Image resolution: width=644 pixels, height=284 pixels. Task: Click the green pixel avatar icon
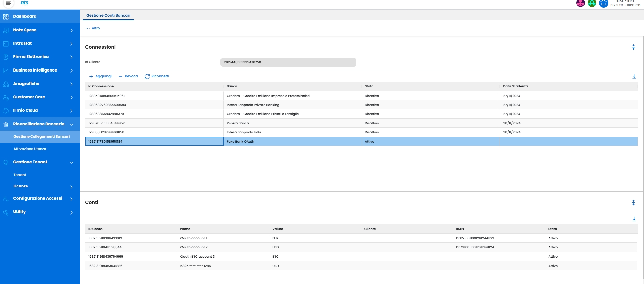point(592,3)
